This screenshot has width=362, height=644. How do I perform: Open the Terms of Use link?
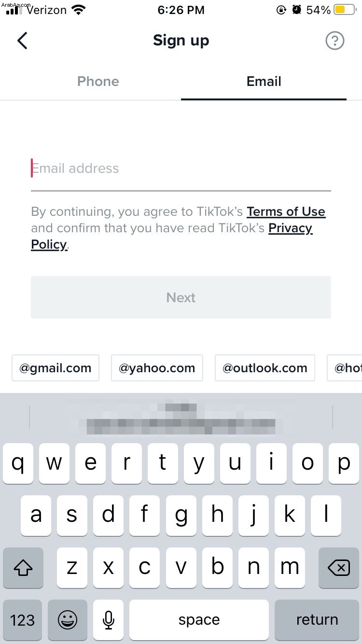(x=286, y=211)
